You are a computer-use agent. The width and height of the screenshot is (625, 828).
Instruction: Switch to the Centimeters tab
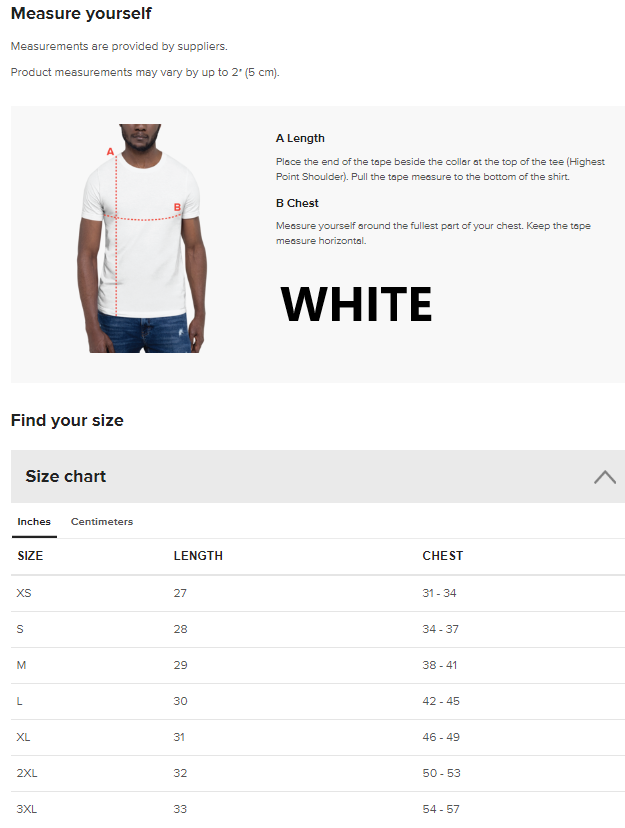(x=101, y=522)
